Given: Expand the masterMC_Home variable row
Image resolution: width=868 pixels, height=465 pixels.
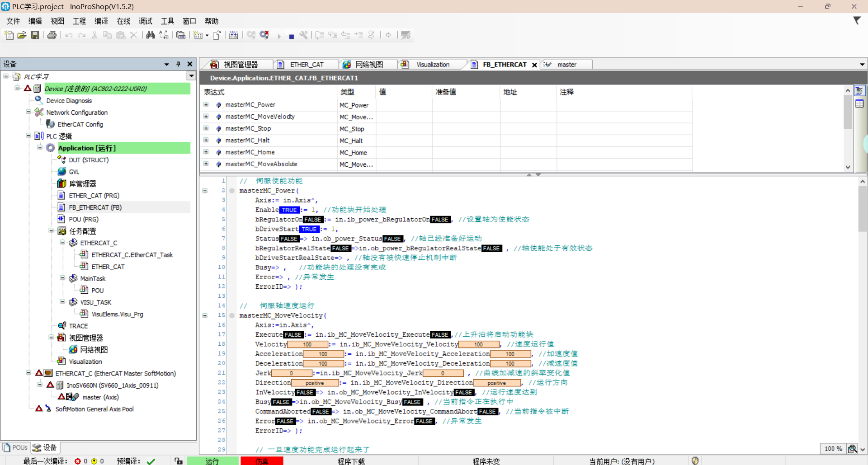Looking at the screenshot, I should (x=206, y=152).
